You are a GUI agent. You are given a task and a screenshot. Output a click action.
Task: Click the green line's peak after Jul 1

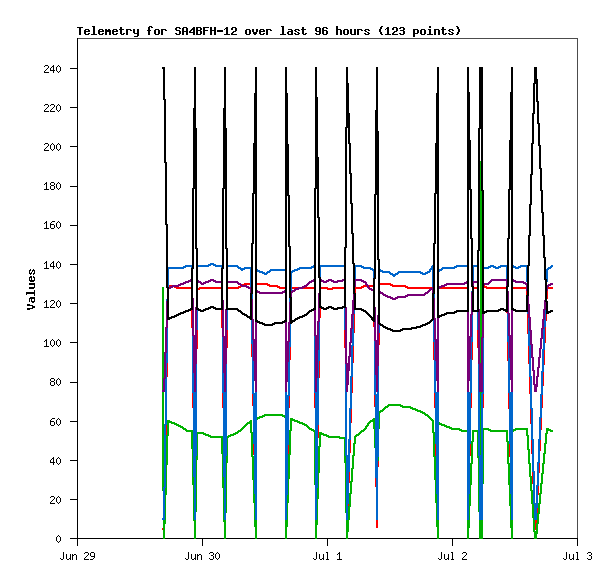coord(393,405)
